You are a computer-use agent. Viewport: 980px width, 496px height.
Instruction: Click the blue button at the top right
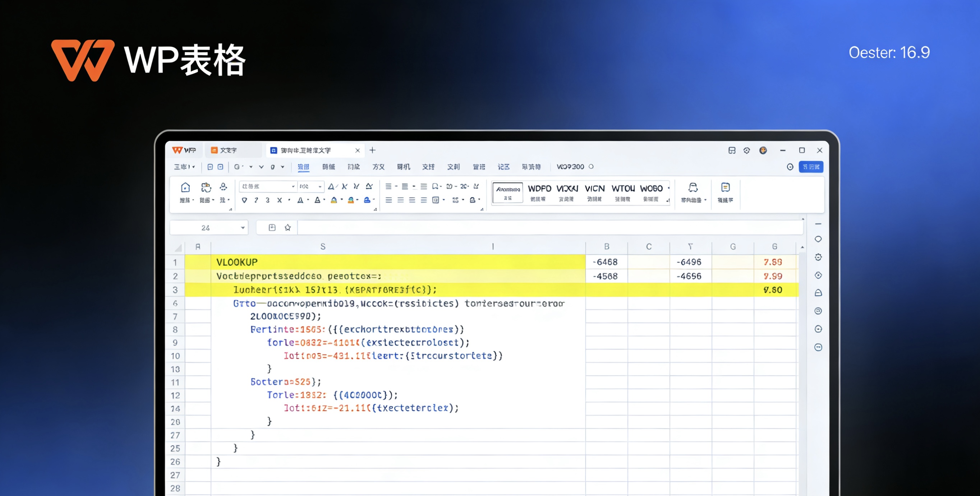(811, 167)
